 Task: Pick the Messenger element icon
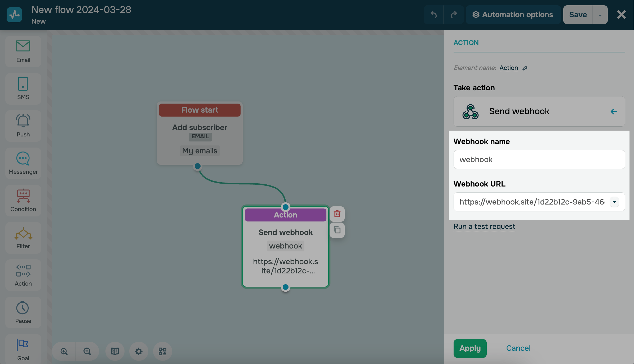pos(23,163)
